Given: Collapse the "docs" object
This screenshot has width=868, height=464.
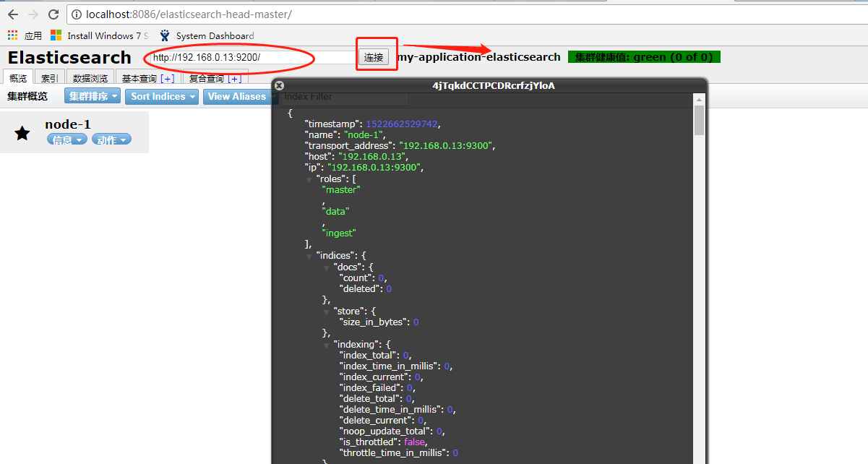Looking at the screenshot, I should (327, 267).
